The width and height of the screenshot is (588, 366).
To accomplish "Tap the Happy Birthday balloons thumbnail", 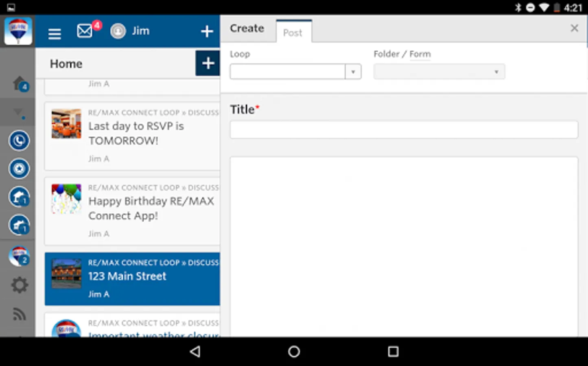I will click(66, 199).
